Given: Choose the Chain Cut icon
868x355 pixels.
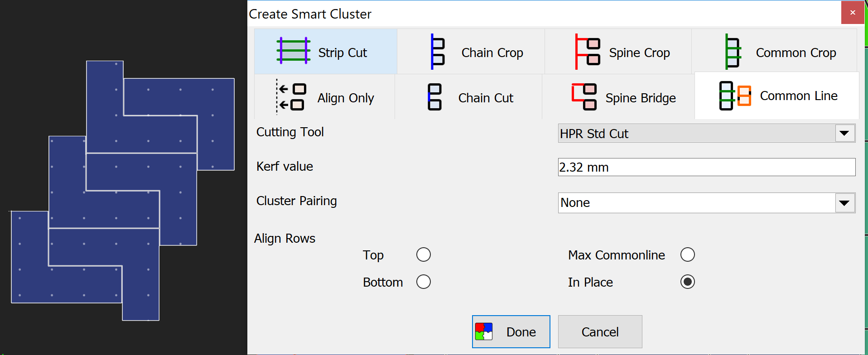Looking at the screenshot, I should pos(434,97).
